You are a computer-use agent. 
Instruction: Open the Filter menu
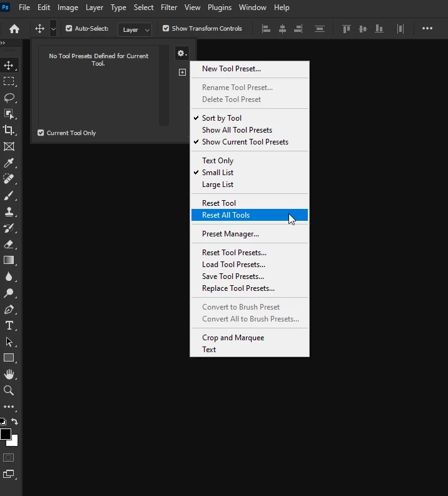169,8
